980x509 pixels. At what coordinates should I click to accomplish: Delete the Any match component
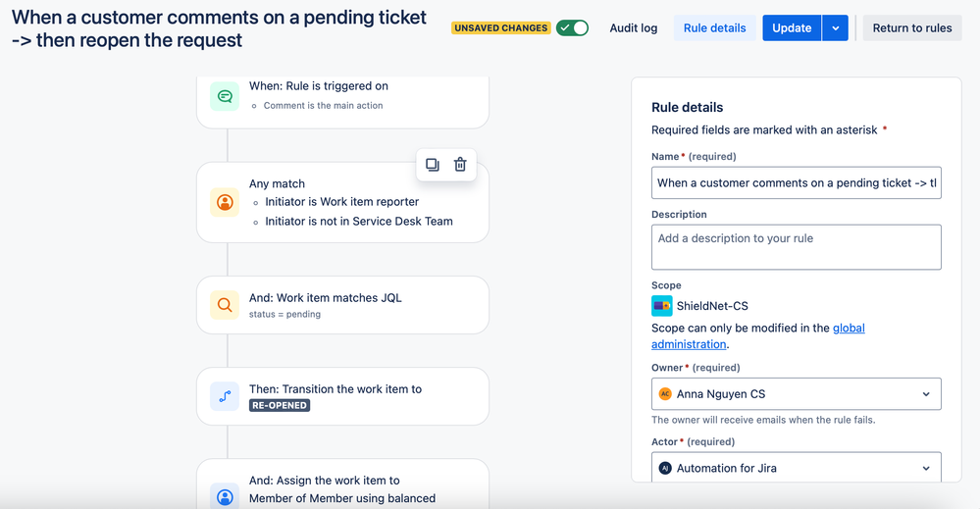(x=460, y=165)
